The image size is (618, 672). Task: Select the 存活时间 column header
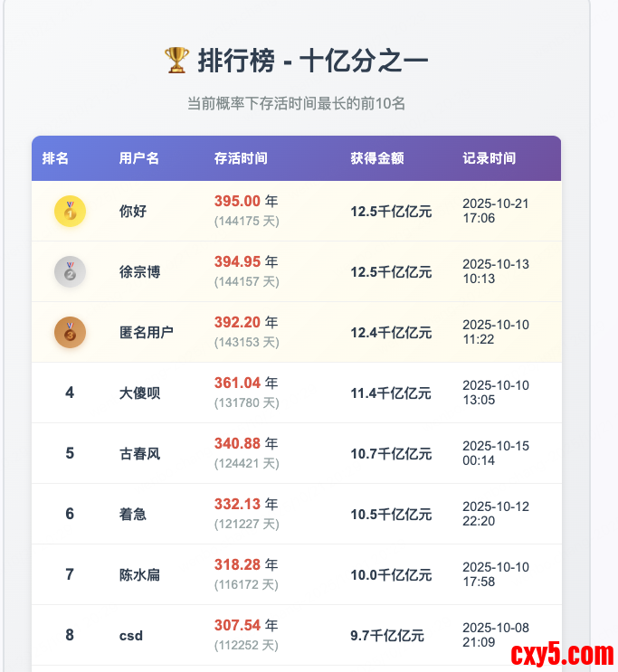241,158
